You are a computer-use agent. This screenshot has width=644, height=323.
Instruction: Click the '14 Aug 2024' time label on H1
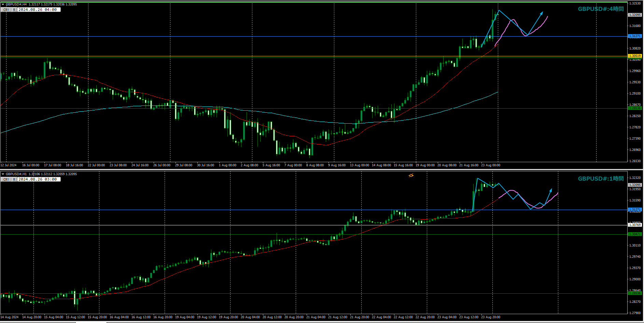coord(10,317)
